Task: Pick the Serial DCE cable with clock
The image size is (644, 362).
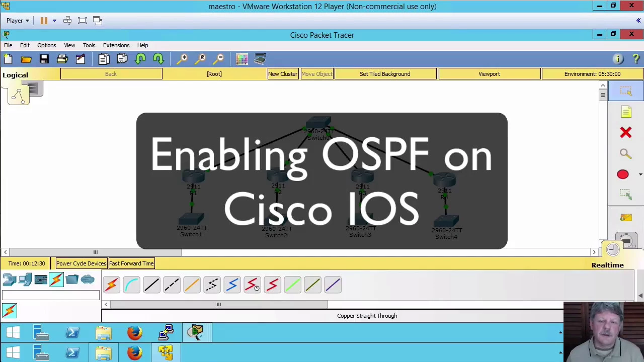Action: (252, 285)
